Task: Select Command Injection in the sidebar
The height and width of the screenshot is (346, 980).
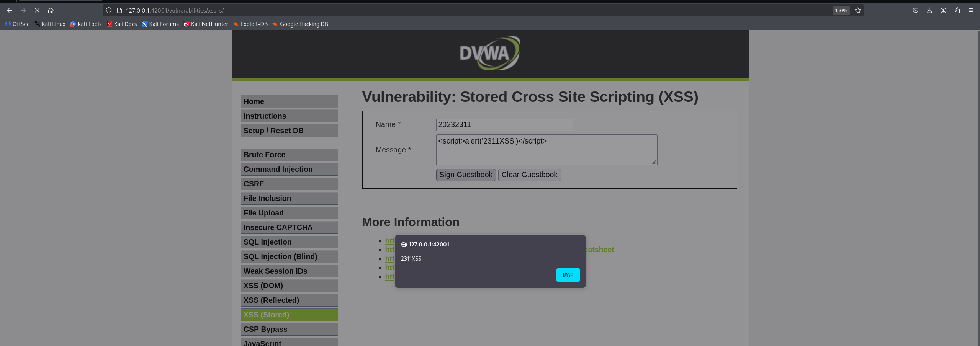Action: pos(289,169)
